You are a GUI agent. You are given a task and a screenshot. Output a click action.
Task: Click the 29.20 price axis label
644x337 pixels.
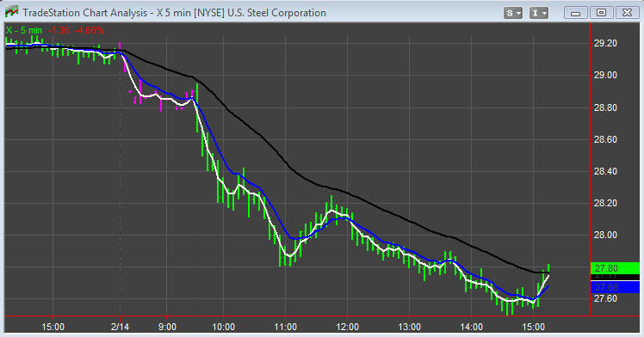coord(606,43)
